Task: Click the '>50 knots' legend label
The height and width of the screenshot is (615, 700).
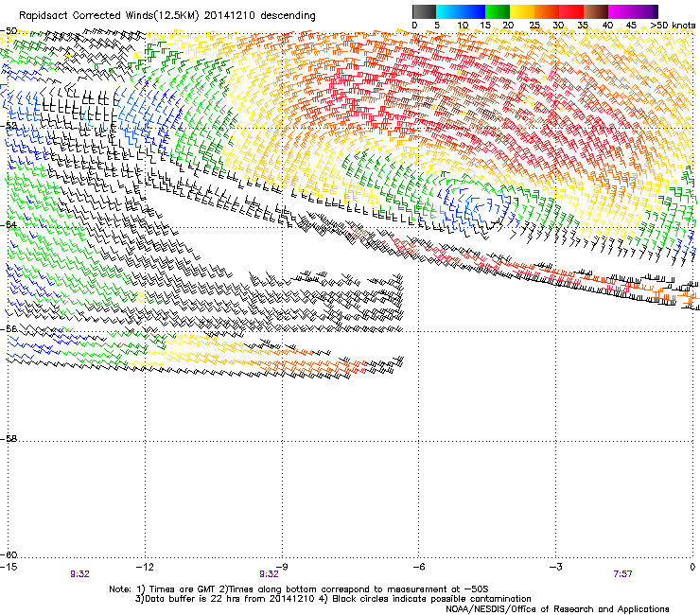Action: point(673,26)
